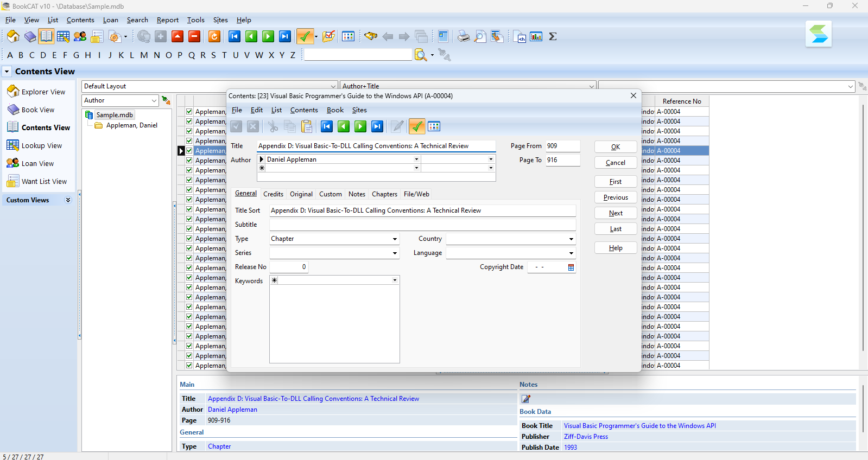Open print preview magnifier icon
This screenshot has width=868, height=460.
tap(480, 36)
